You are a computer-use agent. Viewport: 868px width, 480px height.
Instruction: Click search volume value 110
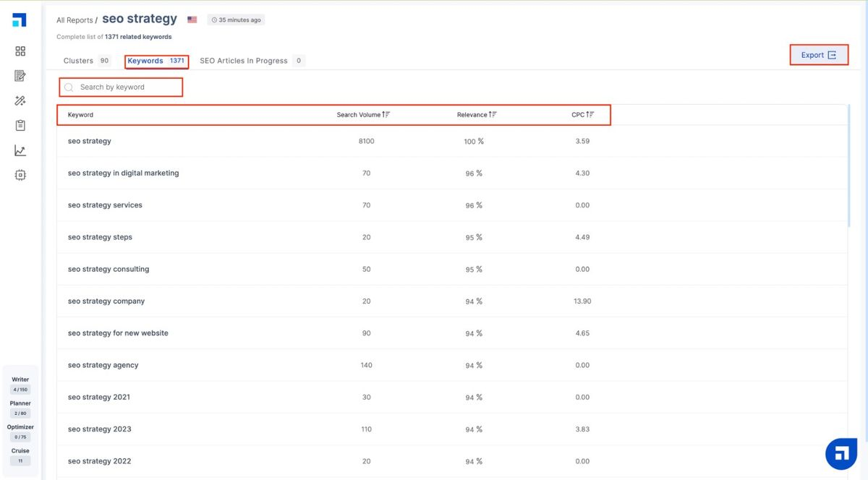click(366, 429)
